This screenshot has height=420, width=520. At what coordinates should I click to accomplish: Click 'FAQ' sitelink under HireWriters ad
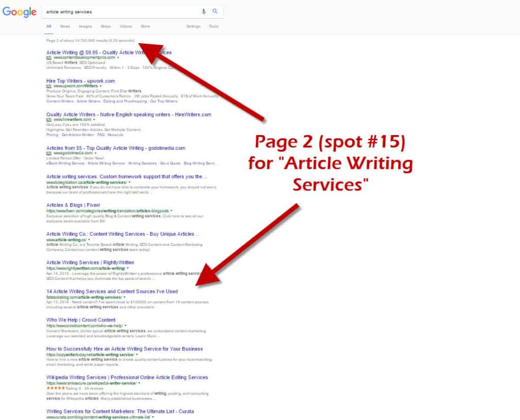pyautogui.click(x=101, y=135)
